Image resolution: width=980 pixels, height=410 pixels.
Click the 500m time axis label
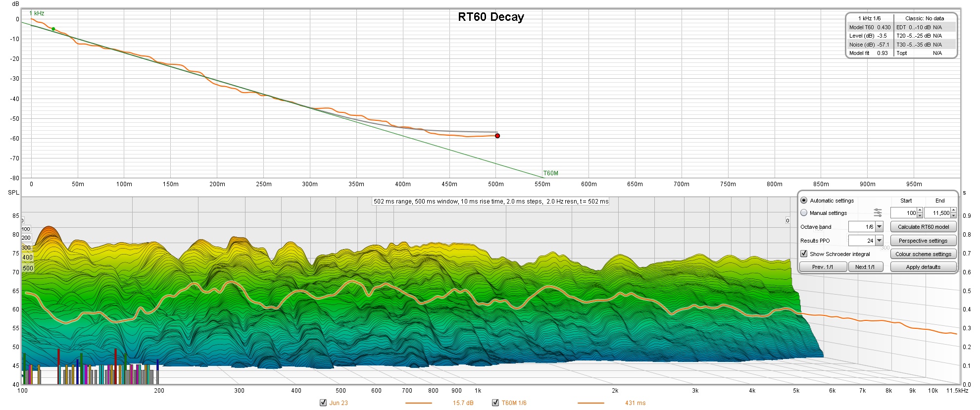496,184
